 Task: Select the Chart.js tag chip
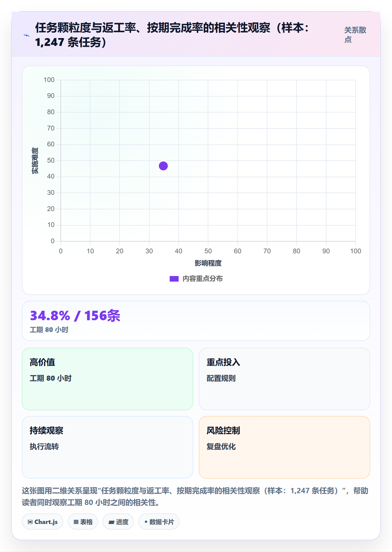43,522
